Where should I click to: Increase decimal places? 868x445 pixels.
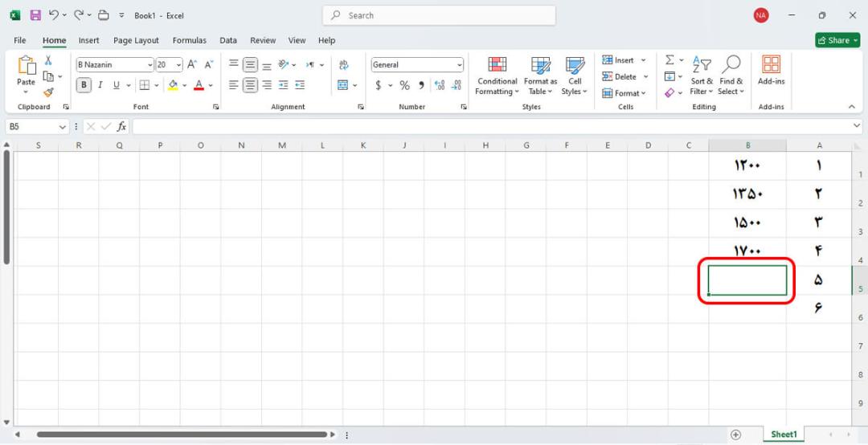pos(440,85)
